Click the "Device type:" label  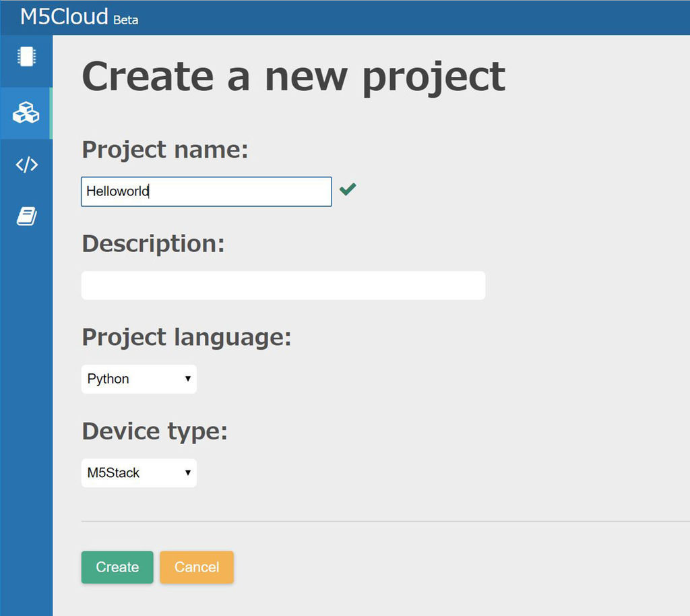pyautogui.click(x=155, y=431)
